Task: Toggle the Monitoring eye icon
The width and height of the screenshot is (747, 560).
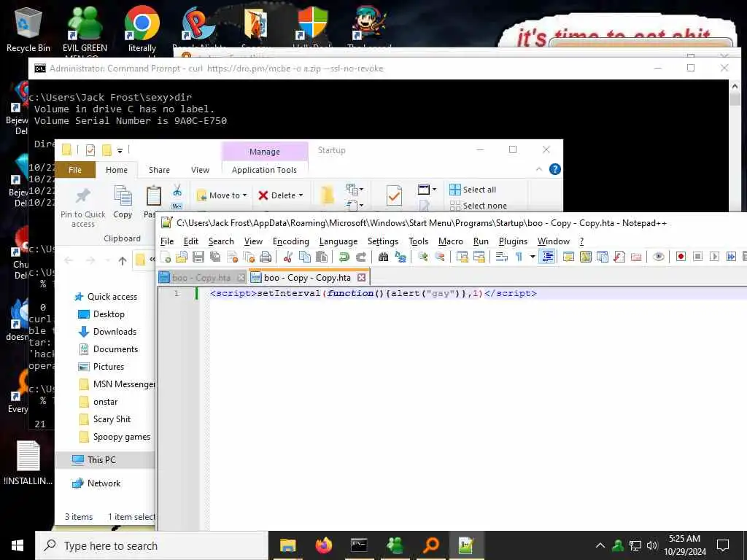Action: [x=659, y=257]
